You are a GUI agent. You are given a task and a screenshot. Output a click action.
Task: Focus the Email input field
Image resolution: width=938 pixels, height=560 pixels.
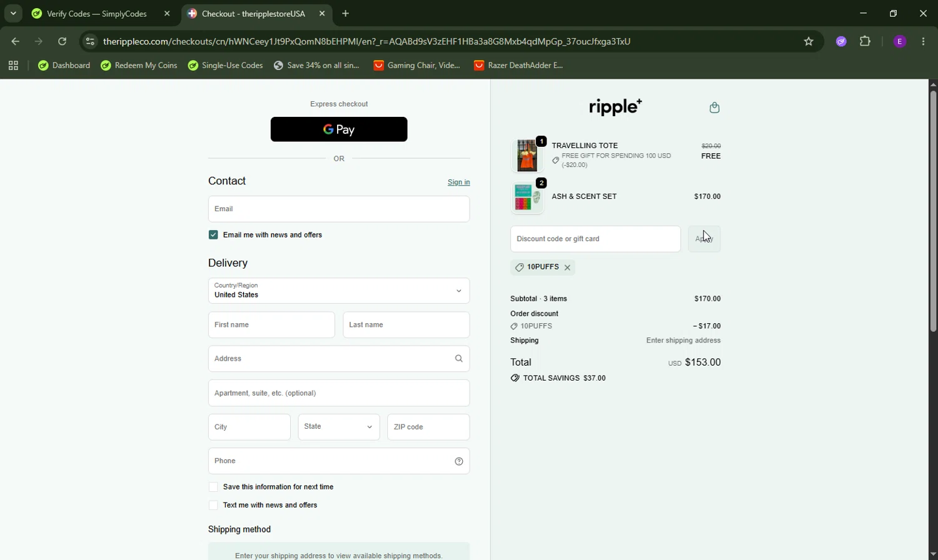[339, 209]
